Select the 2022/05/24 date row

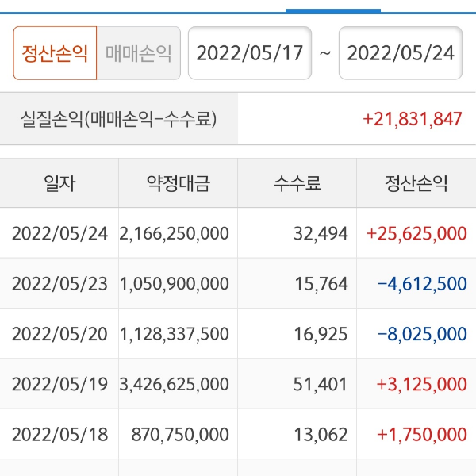pos(59,233)
